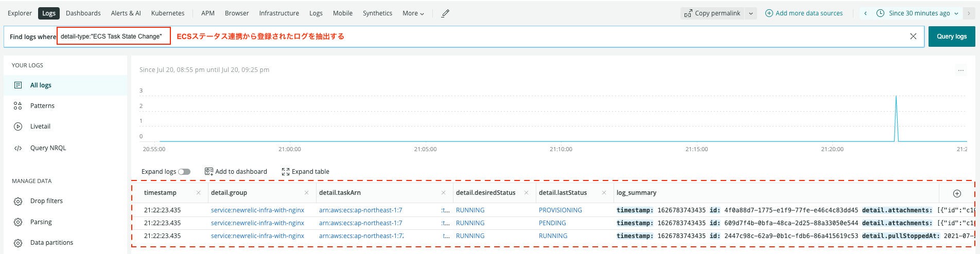The height and width of the screenshot is (254, 980).
Task: Open the Browser tab
Action: point(237,13)
